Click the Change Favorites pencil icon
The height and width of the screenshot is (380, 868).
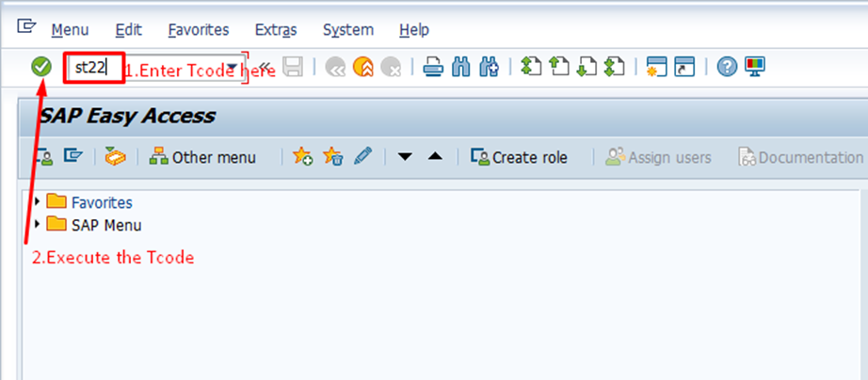pos(362,156)
